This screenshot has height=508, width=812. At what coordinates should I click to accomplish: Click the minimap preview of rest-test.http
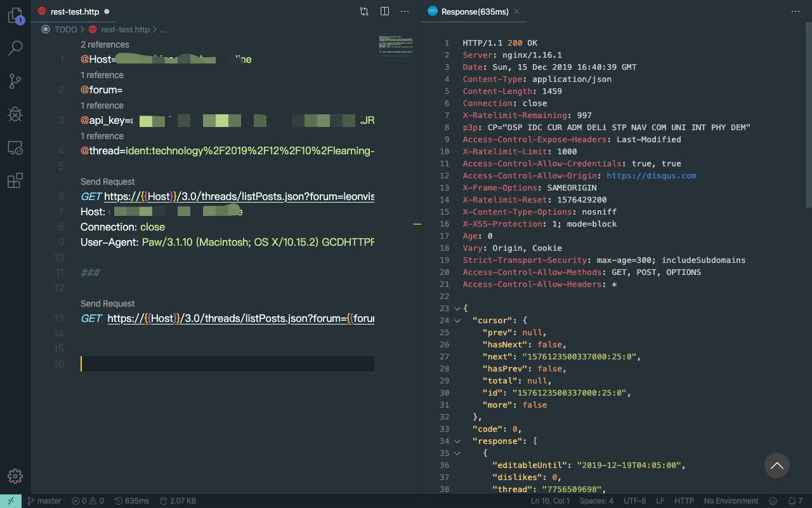coord(396,46)
